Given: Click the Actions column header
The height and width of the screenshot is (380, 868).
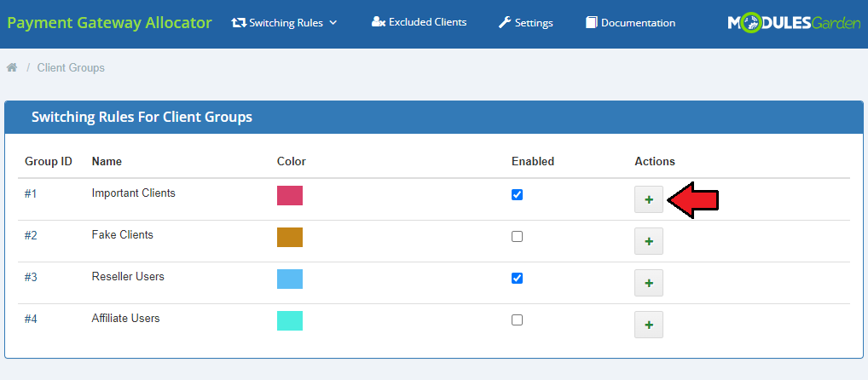Looking at the screenshot, I should [655, 162].
